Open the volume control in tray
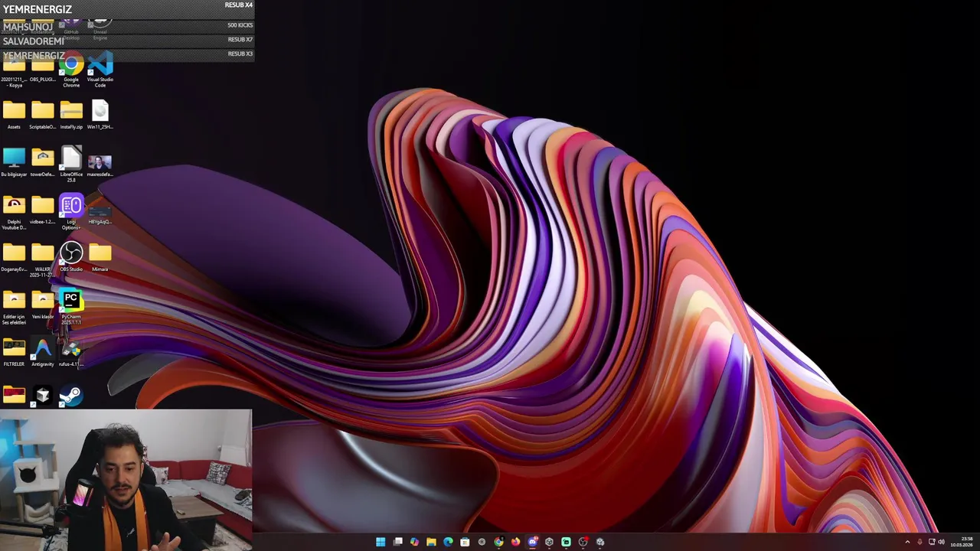The width and height of the screenshot is (980, 551). click(941, 542)
